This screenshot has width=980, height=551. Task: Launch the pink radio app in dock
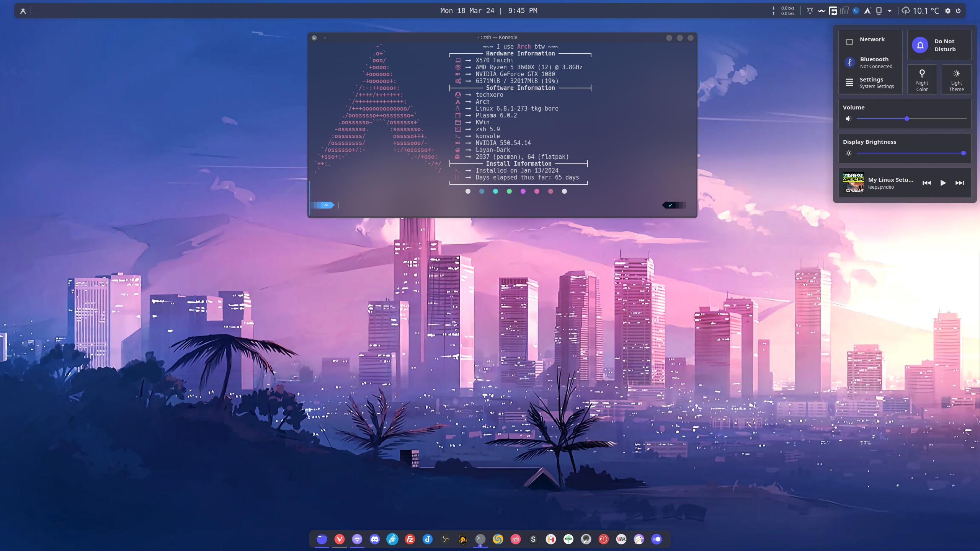coord(516,539)
